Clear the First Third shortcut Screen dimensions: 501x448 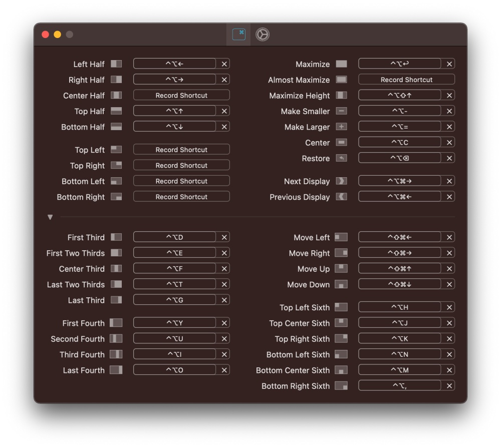click(224, 237)
